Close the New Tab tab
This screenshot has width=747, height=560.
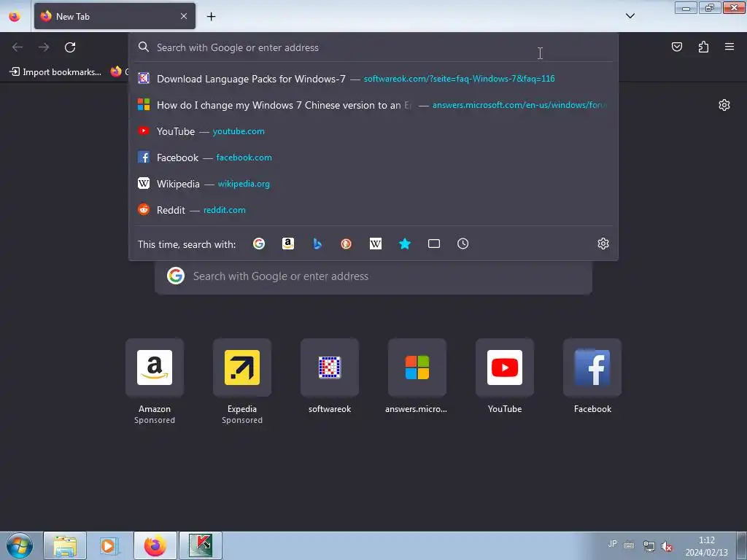tap(184, 16)
